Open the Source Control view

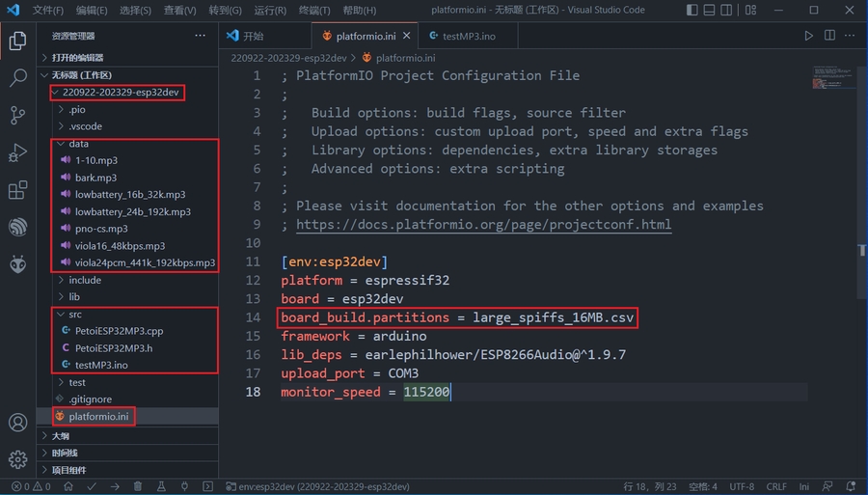pyautogui.click(x=17, y=116)
